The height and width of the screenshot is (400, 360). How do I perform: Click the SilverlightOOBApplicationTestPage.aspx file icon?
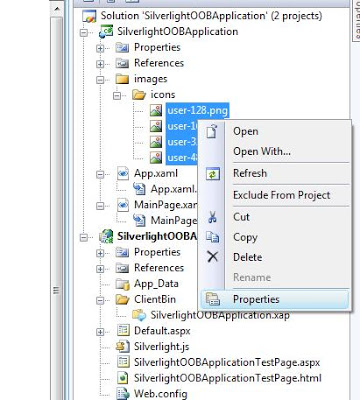pos(123,362)
